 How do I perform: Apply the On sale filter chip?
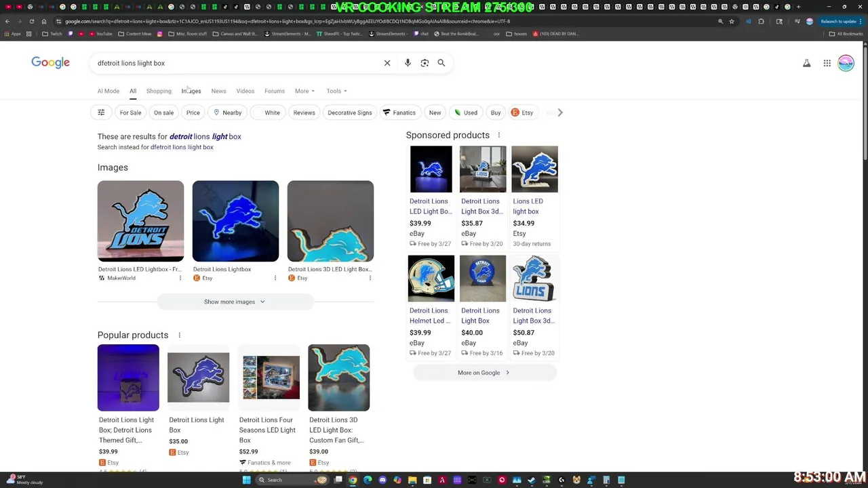pyautogui.click(x=163, y=113)
